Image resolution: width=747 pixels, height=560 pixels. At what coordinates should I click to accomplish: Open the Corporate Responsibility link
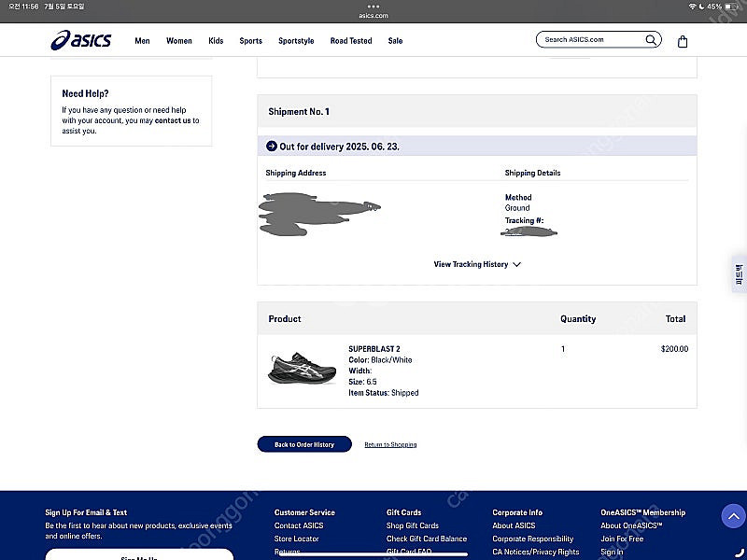(x=533, y=539)
